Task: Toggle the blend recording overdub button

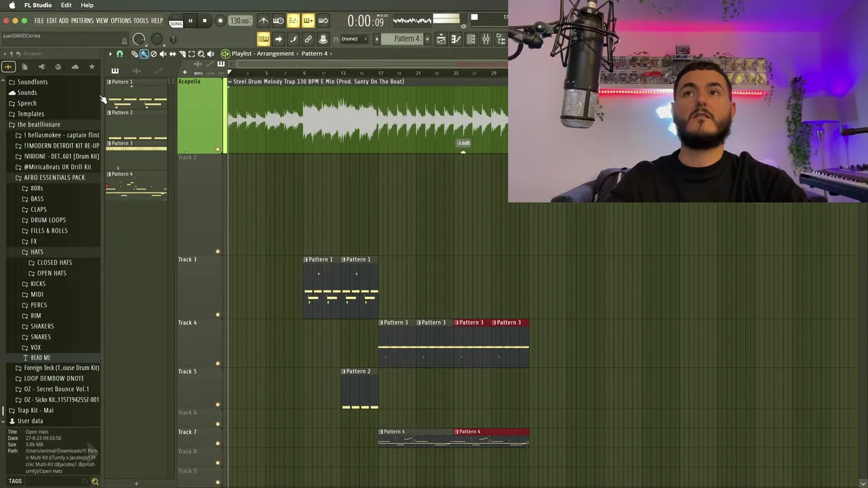Action: pos(308,20)
